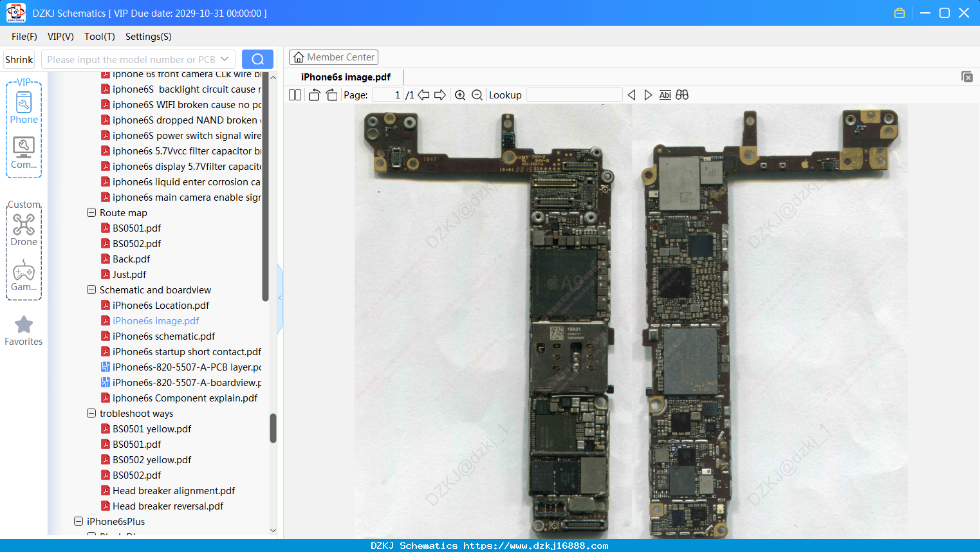Image resolution: width=980 pixels, height=552 pixels.
Task: Zoom out of the PDF
Action: click(x=477, y=95)
